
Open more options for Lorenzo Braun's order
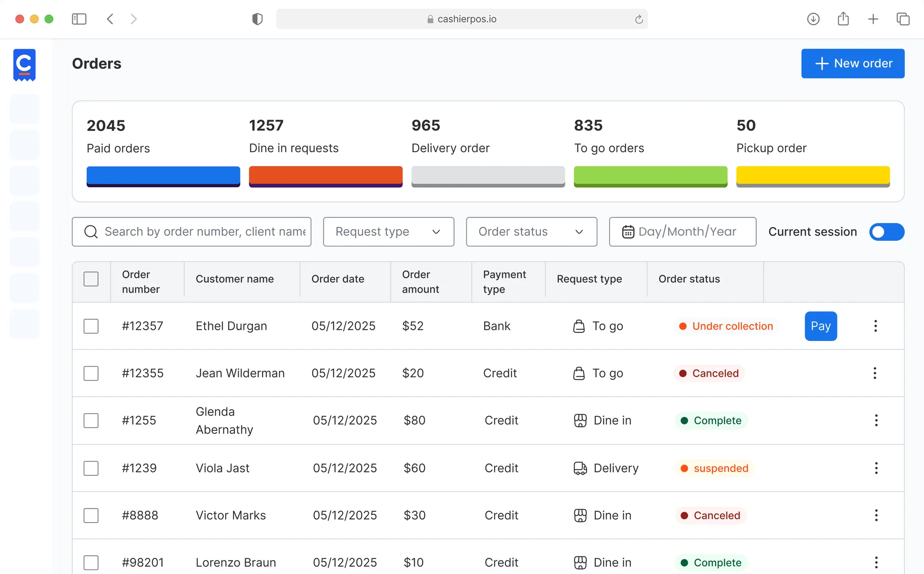click(x=876, y=562)
